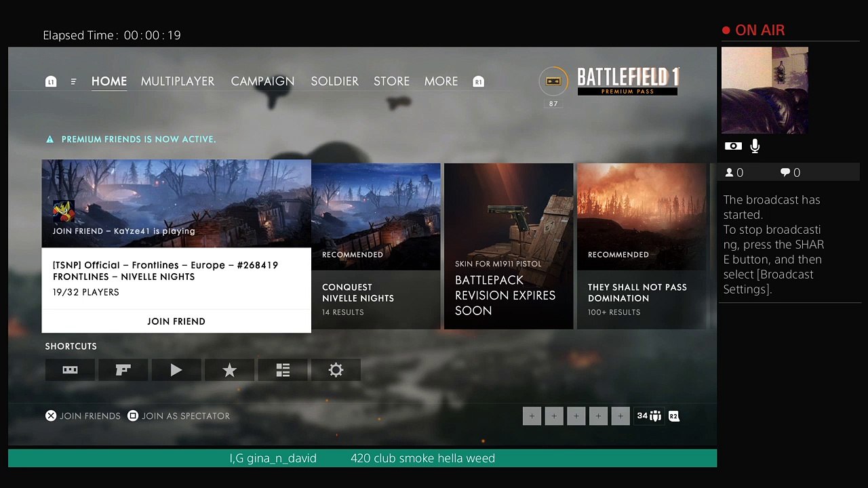Choose JOIN AS SPECTATOR

coord(179,416)
